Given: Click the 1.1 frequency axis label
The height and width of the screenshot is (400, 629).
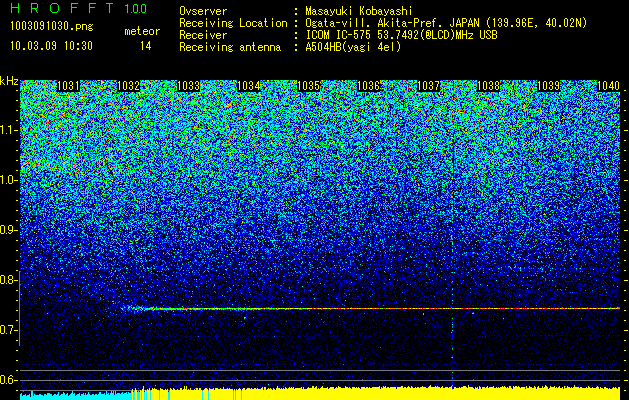Looking at the screenshot, I should [x=9, y=130].
